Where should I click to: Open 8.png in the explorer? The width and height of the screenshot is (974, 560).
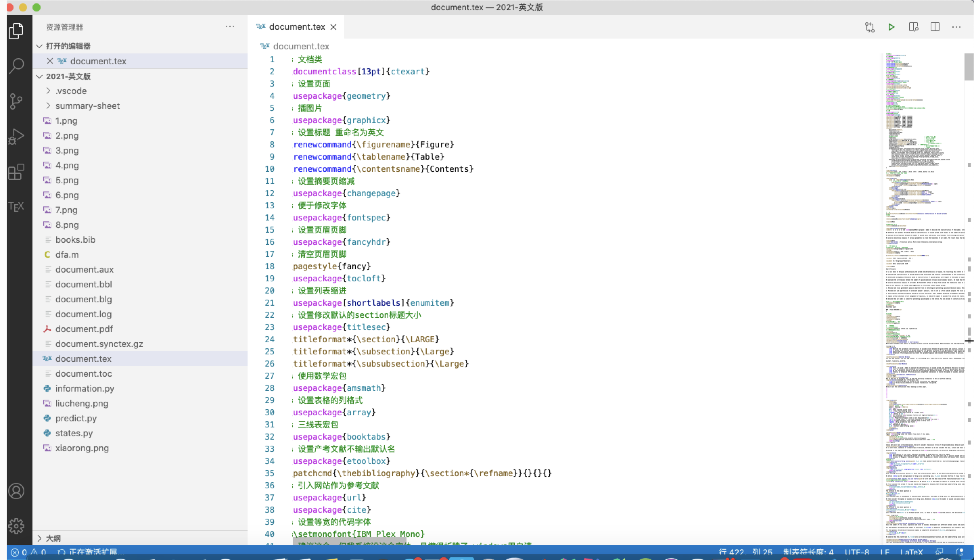pyautogui.click(x=140, y=225)
